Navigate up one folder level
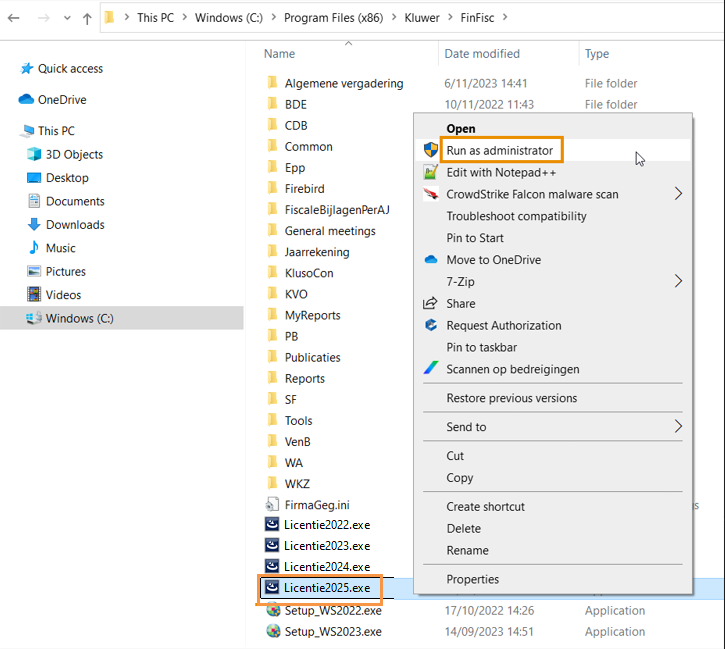Image resolution: width=725 pixels, height=649 pixels. click(87, 18)
